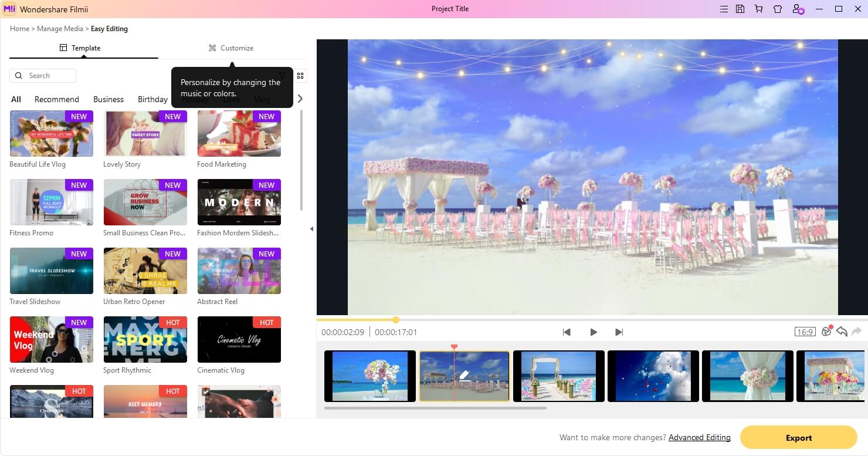This screenshot has width=868, height=456.
Task: Select the Sport Rhythmic template
Action: [145, 340]
